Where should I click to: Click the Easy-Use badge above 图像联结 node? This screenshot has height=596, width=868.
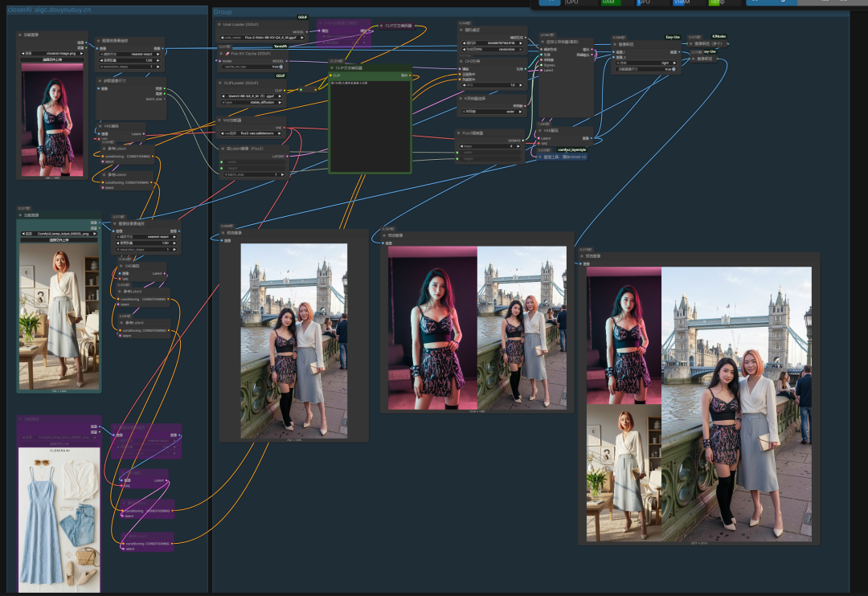[x=673, y=37]
